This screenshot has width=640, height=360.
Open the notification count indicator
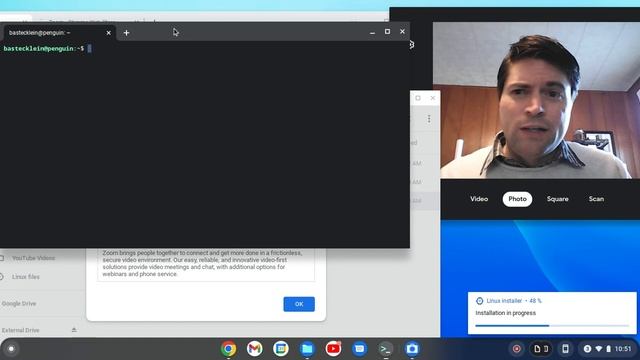[x=587, y=349]
